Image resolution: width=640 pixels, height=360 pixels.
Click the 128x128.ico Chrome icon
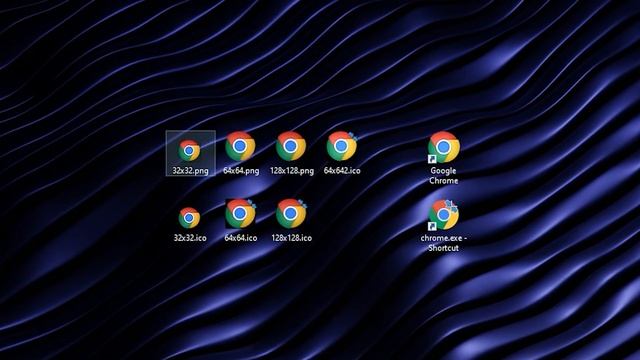pos(291,213)
